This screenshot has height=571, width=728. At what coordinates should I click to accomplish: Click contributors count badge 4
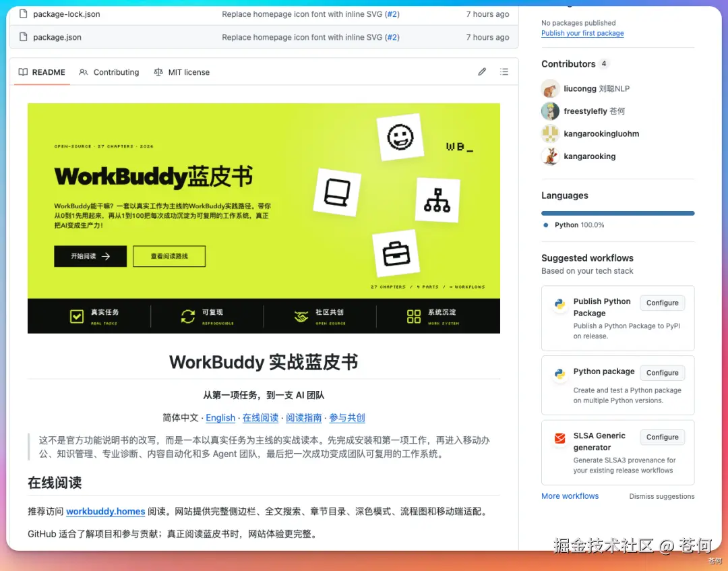(x=603, y=64)
